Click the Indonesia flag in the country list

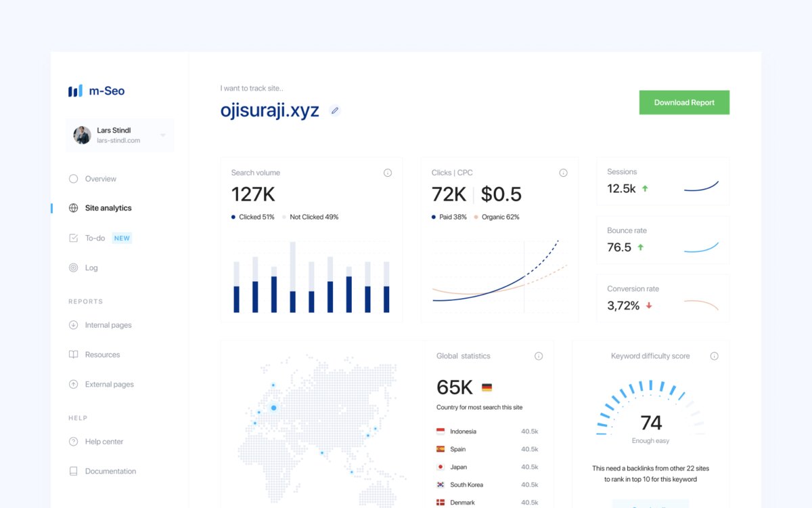(x=441, y=431)
